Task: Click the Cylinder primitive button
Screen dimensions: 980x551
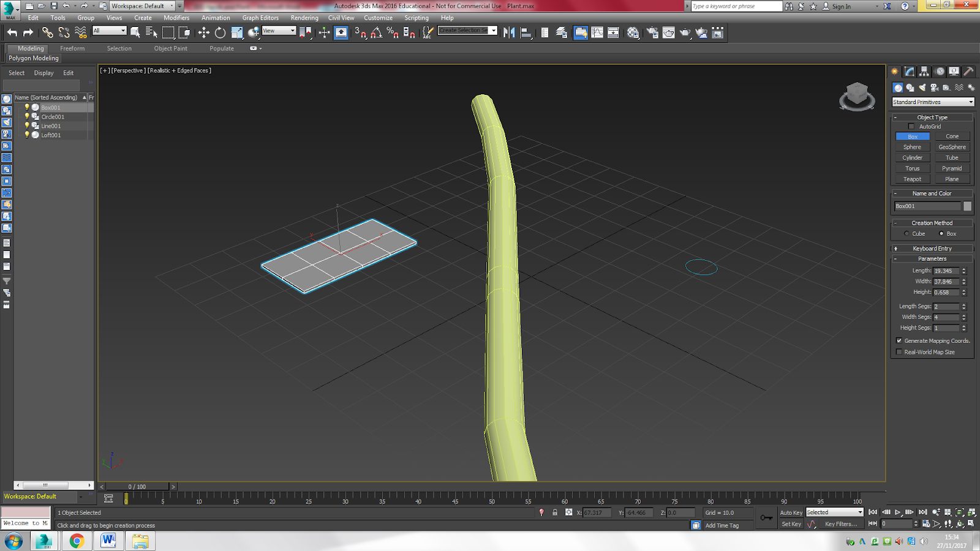Action: click(912, 158)
